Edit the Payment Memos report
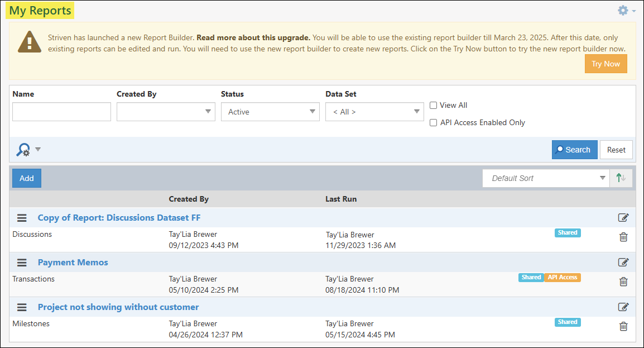The width and height of the screenshot is (644, 348). coord(623,263)
